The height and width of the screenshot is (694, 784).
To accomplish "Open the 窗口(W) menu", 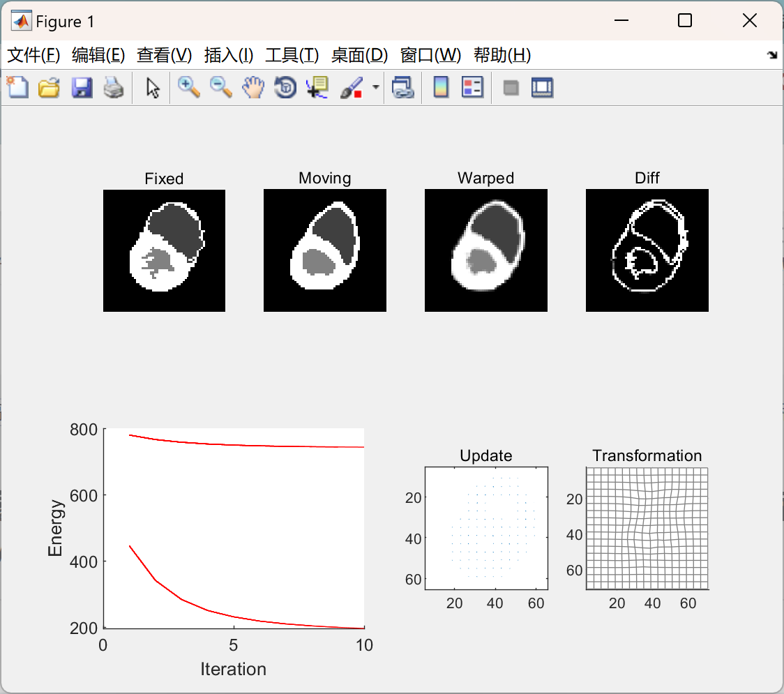I will pos(430,54).
